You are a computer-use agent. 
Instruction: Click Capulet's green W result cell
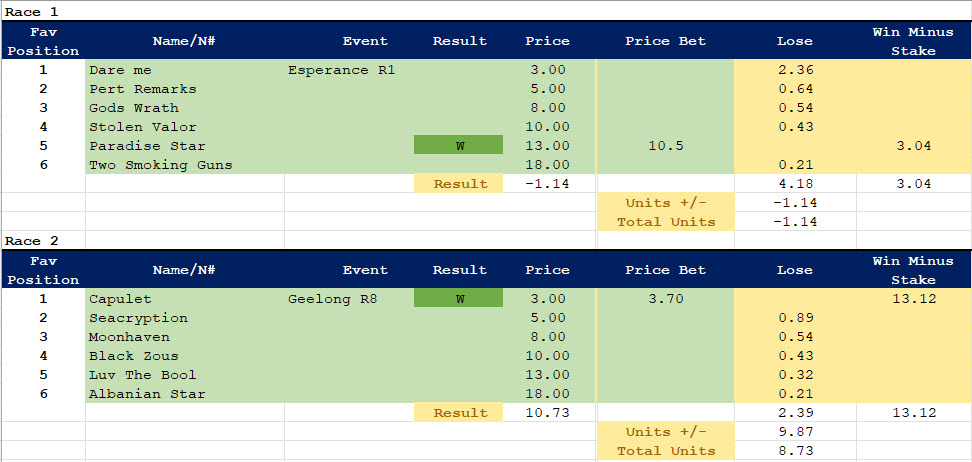pos(459,299)
